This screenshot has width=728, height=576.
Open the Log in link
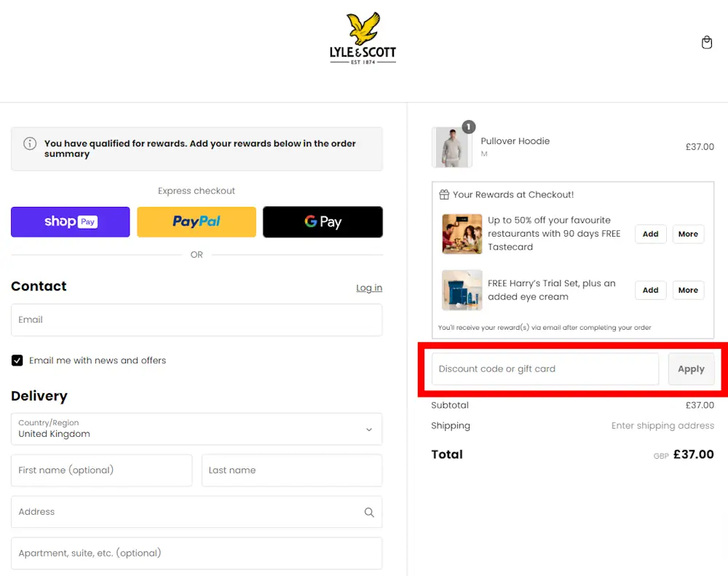click(369, 288)
